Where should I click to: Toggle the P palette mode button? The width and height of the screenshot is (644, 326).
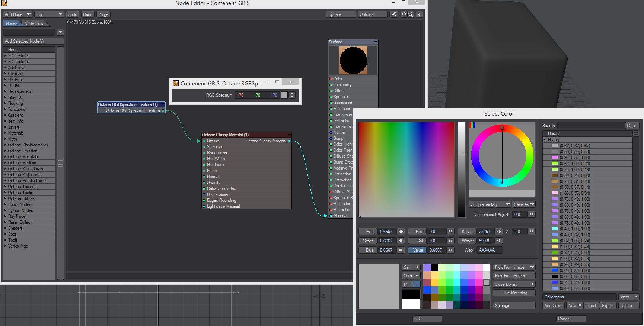pos(415,284)
